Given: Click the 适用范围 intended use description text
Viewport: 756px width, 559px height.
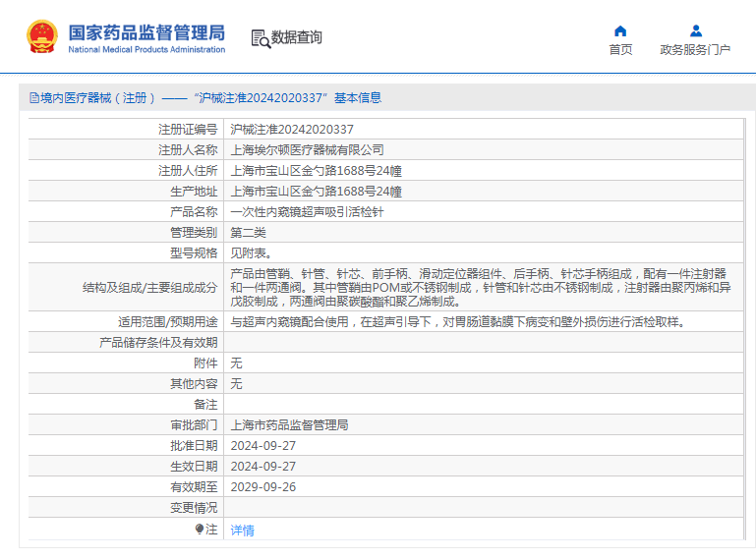Looking at the screenshot, I should (x=457, y=321).
